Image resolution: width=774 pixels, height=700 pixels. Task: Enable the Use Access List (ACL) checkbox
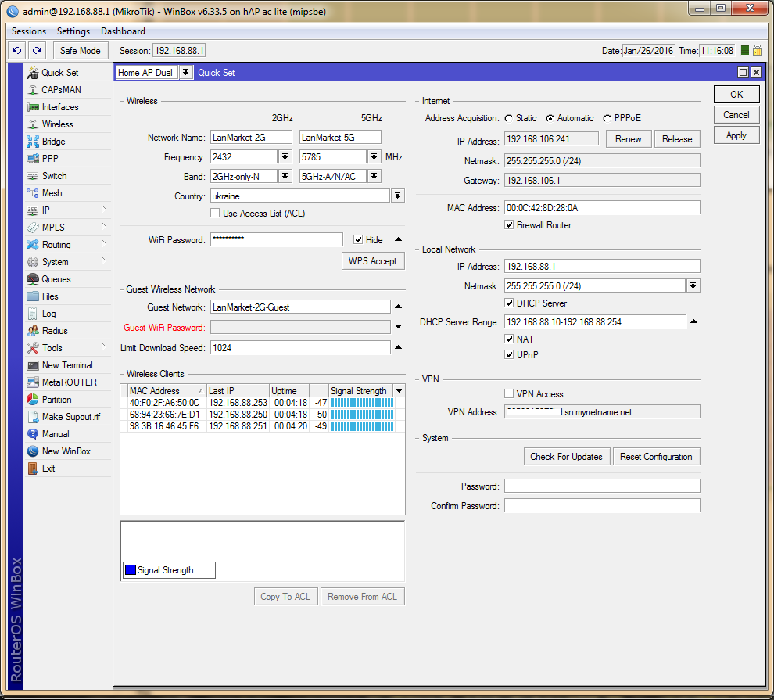215,214
